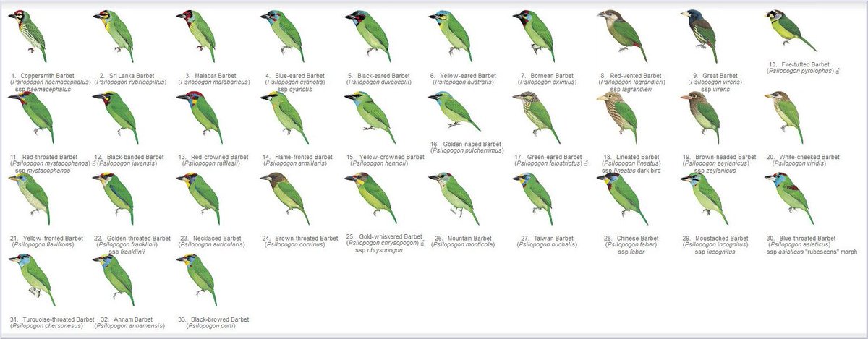The image size is (868, 339).
Task: Click the caption "9. Great Barbet"
Action: point(715,75)
